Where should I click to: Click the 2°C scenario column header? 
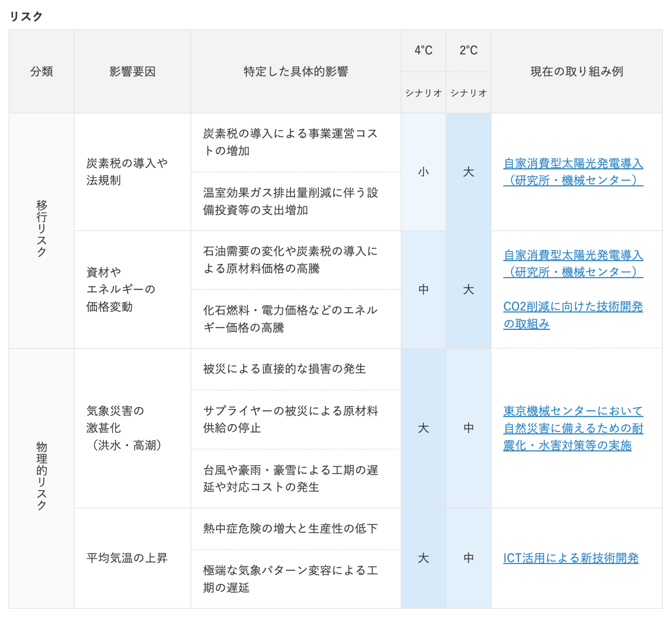coord(468,50)
